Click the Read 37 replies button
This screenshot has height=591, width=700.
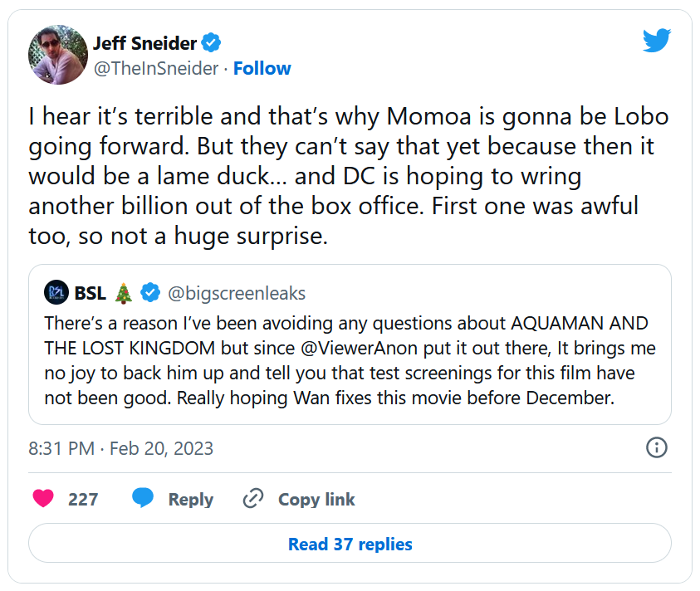click(x=350, y=545)
